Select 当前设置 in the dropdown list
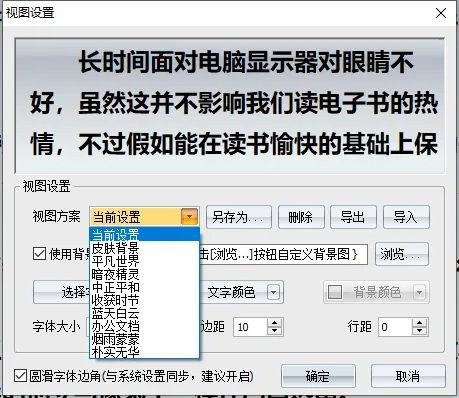This screenshot has width=459, height=398. [x=144, y=235]
